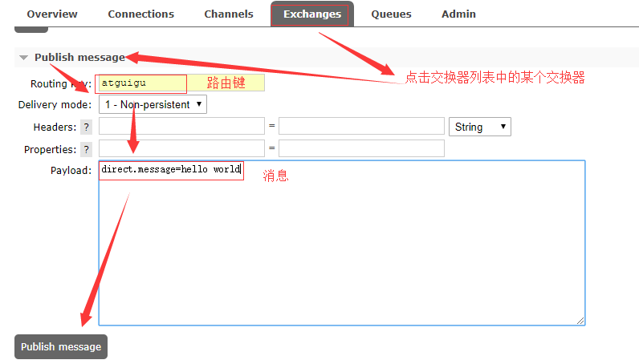Focus the Headers value input field
The image size is (639, 364).
(x=361, y=126)
